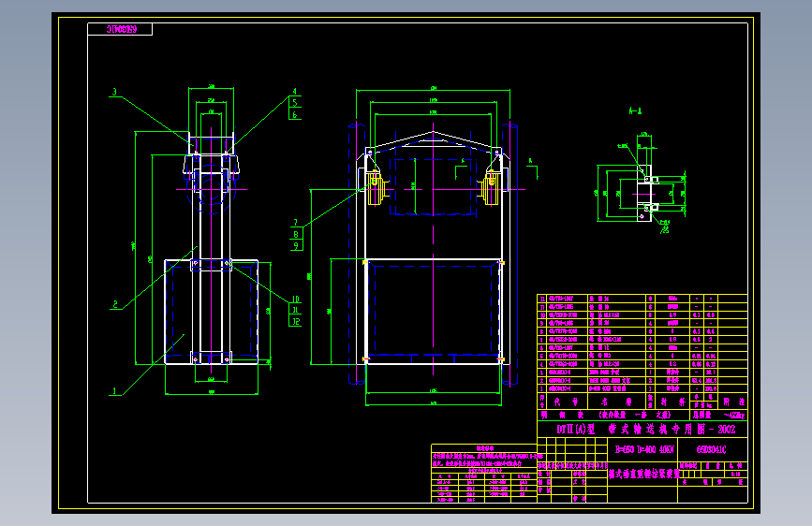This screenshot has width=812, height=526.
Task: Click part callout number 3
Action: click(114, 92)
